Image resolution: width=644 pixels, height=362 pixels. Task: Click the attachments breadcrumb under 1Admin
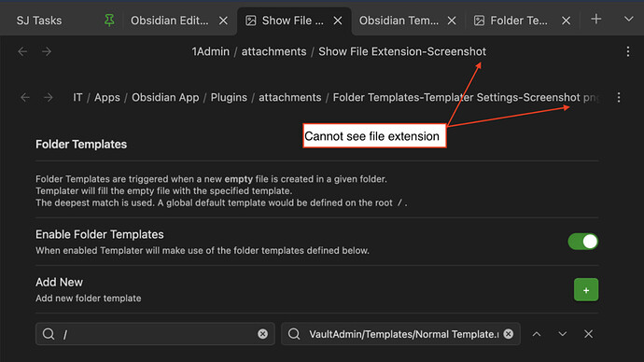coord(273,51)
